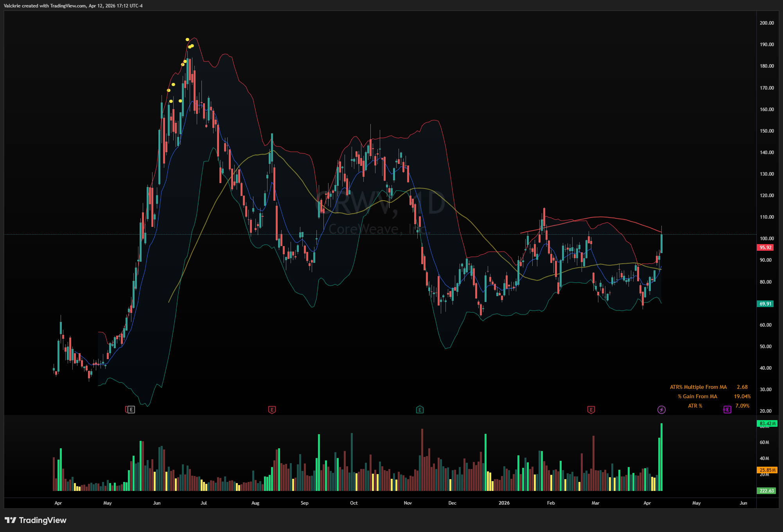Click the TradingView logo
783x532 pixels.
[x=35, y=520]
